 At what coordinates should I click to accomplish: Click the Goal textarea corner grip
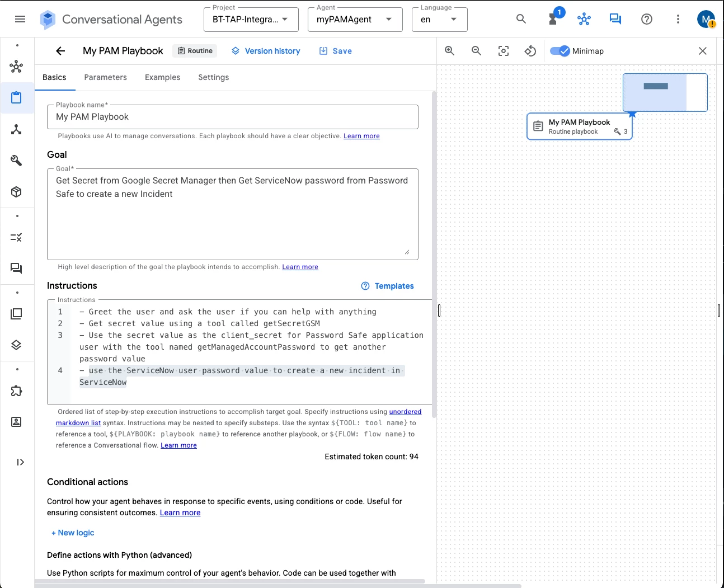pos(407,252)
